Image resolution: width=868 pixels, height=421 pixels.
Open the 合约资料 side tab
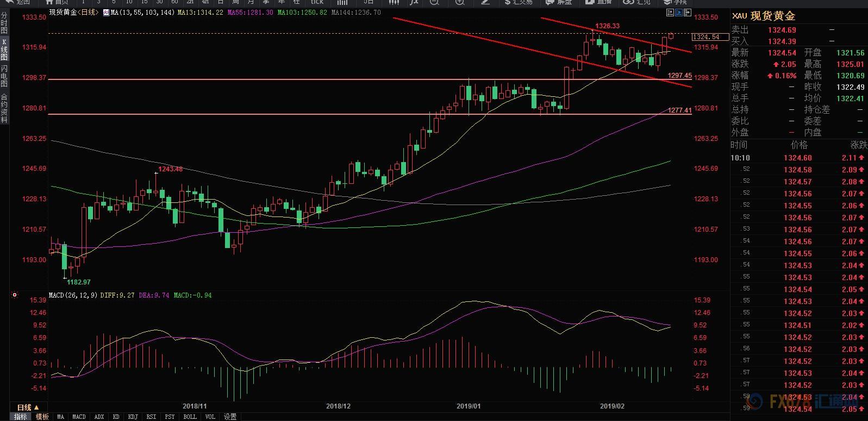point(4,108)
